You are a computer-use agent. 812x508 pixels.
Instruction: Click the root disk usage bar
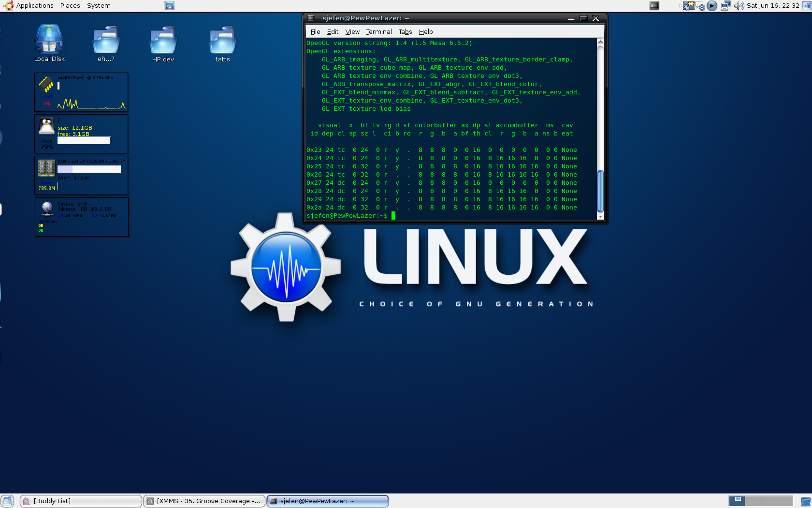(x=84, y=140)
